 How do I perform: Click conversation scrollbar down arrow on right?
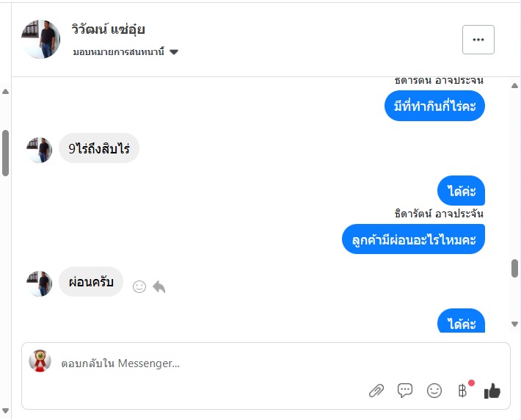pos(514,324)
